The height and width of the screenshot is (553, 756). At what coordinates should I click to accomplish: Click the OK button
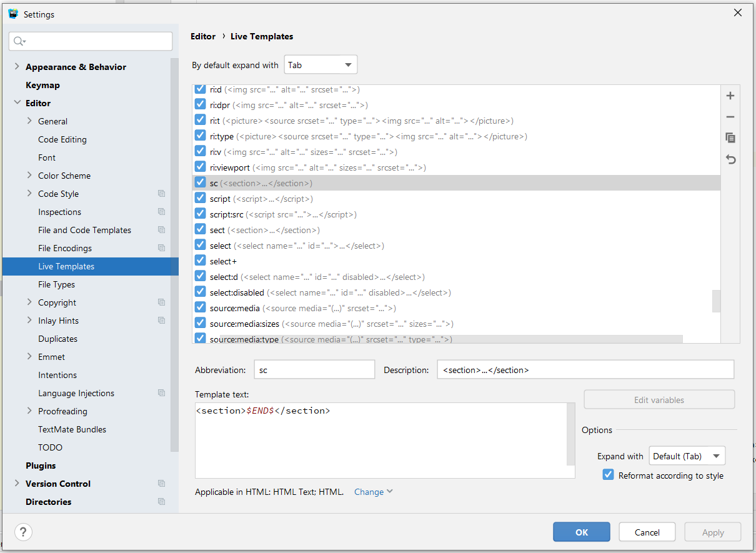click(582, 532)
